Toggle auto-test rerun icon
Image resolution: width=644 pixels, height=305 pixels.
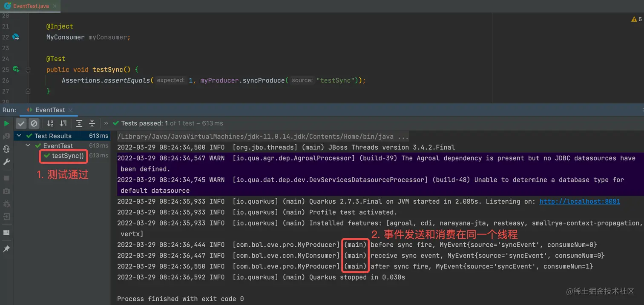coord(6,149)
